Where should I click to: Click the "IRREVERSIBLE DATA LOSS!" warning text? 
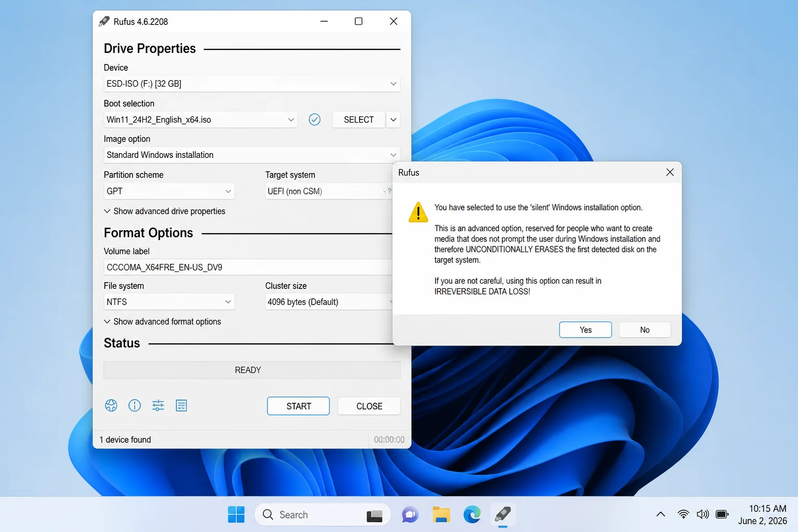coord(482,291)
